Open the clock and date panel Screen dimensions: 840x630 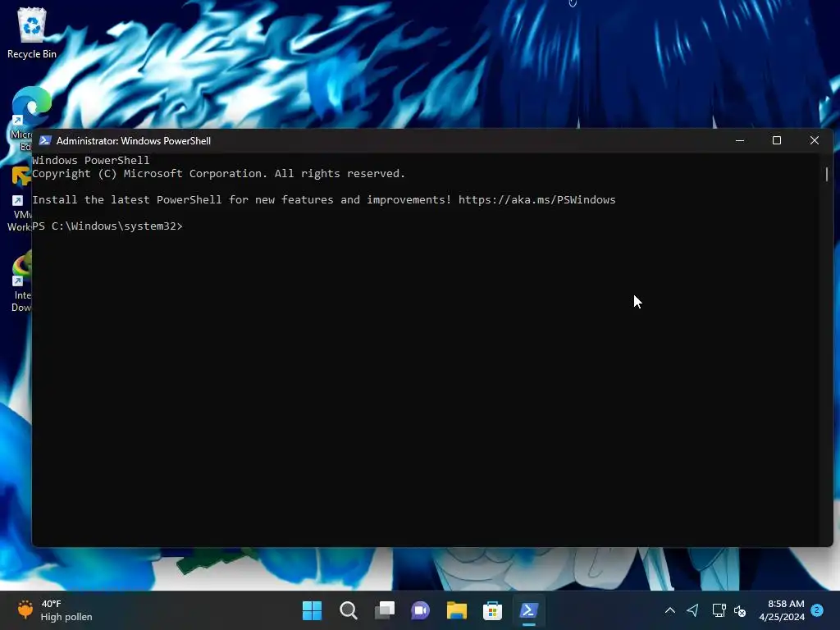pos(782,610)
